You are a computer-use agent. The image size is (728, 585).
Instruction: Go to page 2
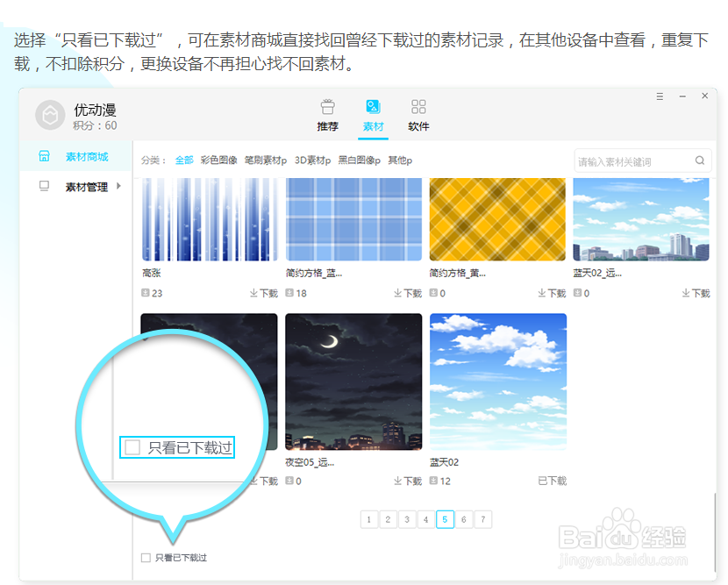tap(388, 519)
